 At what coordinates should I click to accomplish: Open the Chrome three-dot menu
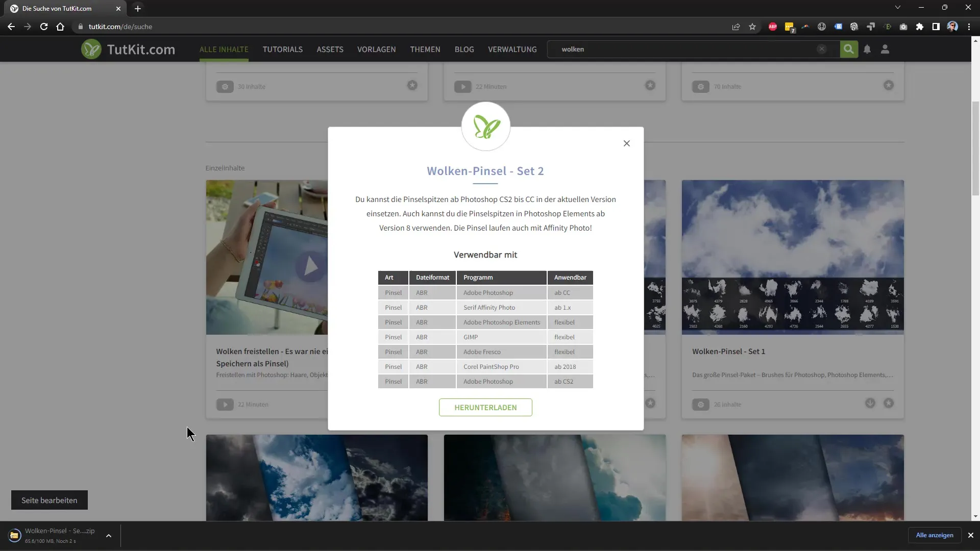(969, 27)
